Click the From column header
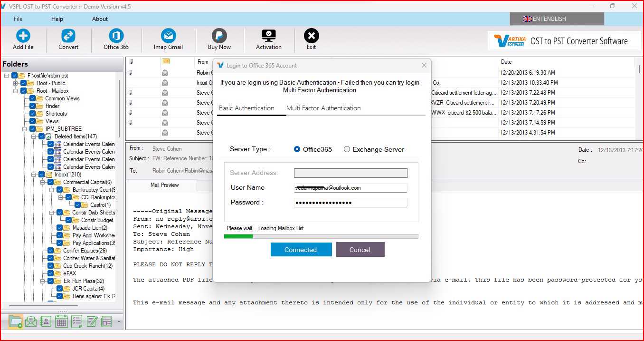 pos(203,62)
